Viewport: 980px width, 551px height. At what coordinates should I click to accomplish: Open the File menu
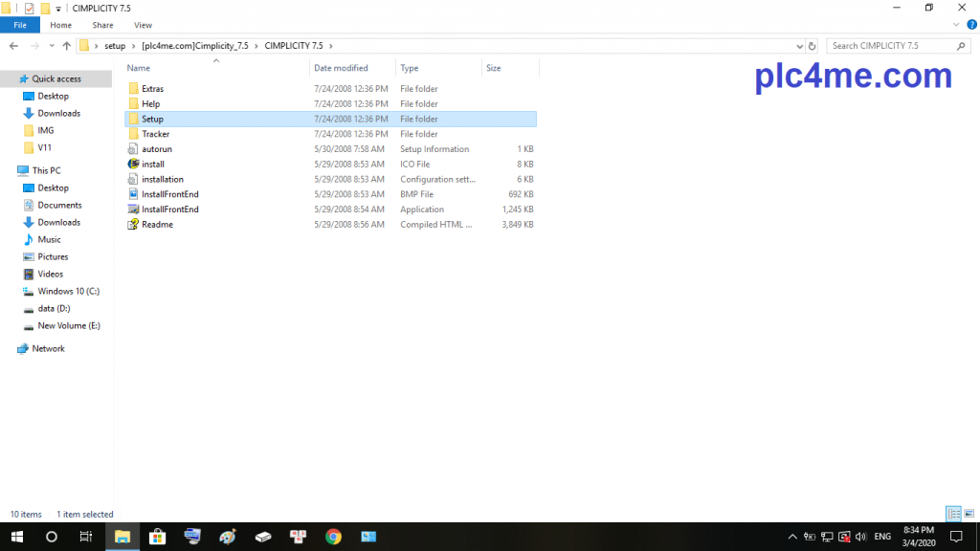point(20,25)
